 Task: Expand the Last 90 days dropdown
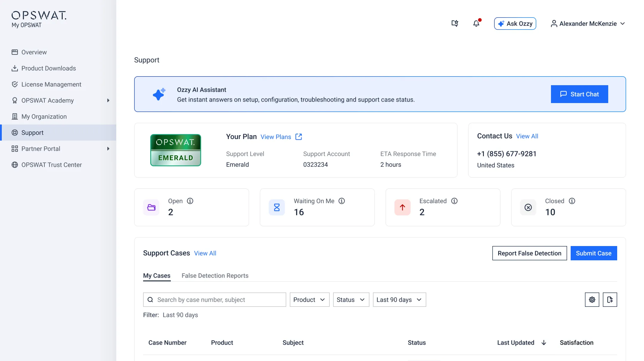click(399, 300)
